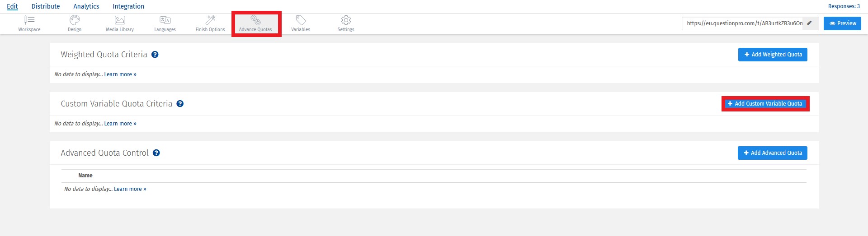Click the Add Advanced Quota button
This screenshot has width=868, height=236.
[773, 153]
